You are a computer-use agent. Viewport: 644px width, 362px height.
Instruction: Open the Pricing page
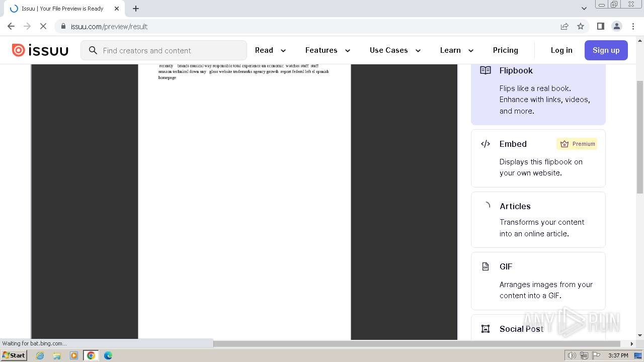(506, 50)
